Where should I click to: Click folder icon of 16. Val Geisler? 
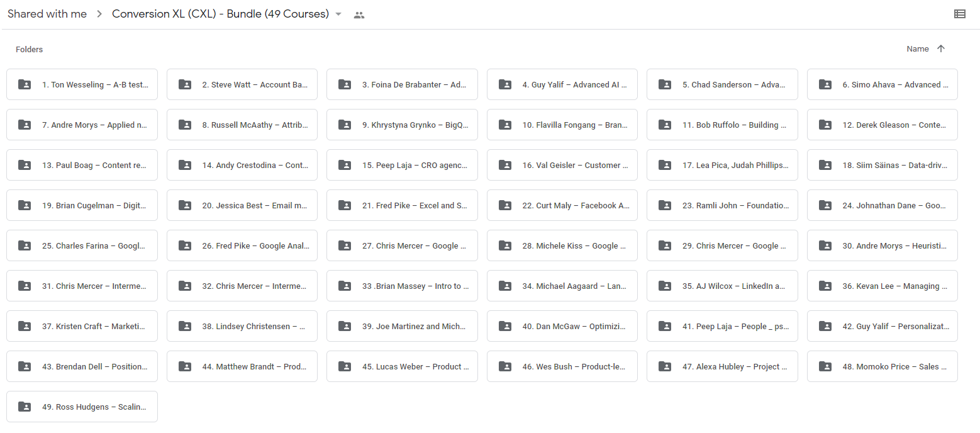tap(505, 165)
